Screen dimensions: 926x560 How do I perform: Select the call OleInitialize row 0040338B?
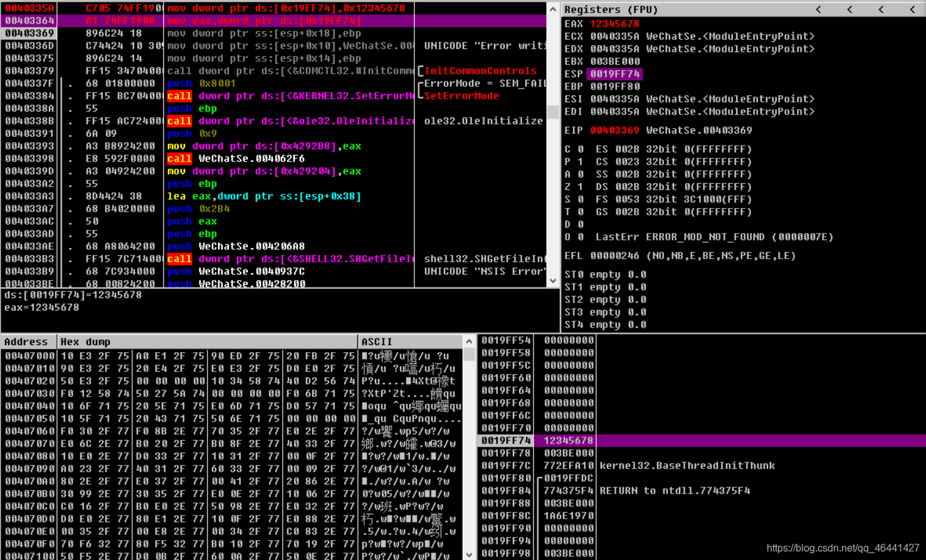click(x=273, y=121)
